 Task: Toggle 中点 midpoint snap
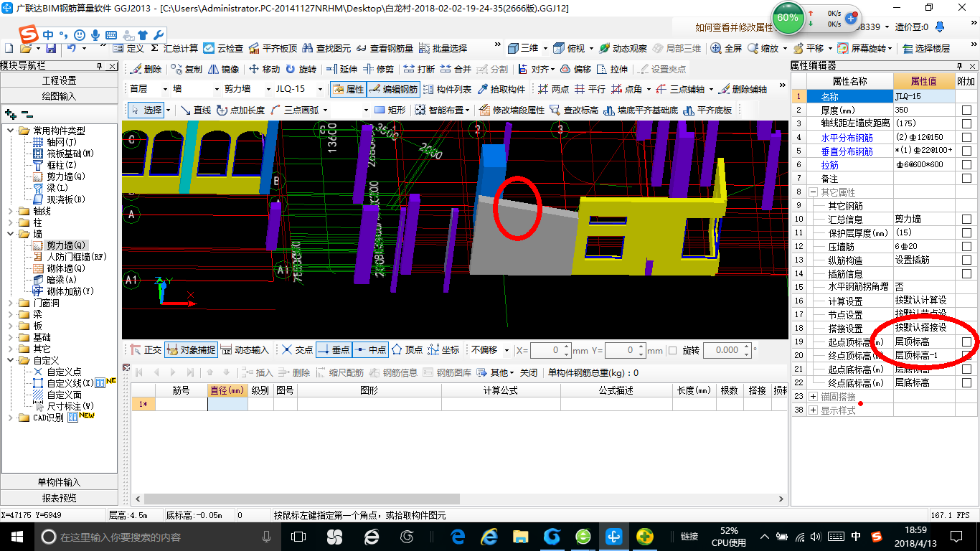370,350
